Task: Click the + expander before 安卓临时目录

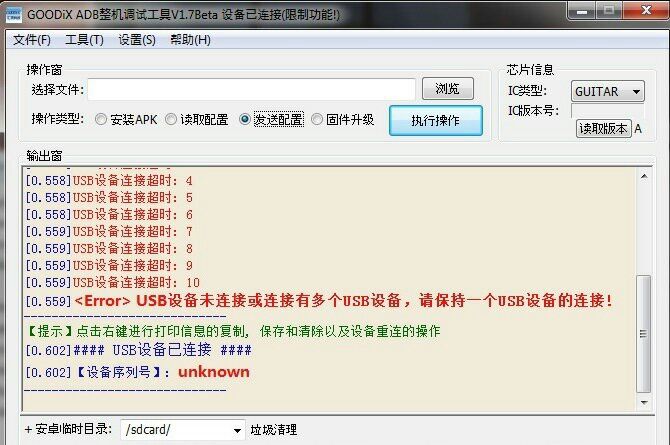Action: tap(28, 430)
